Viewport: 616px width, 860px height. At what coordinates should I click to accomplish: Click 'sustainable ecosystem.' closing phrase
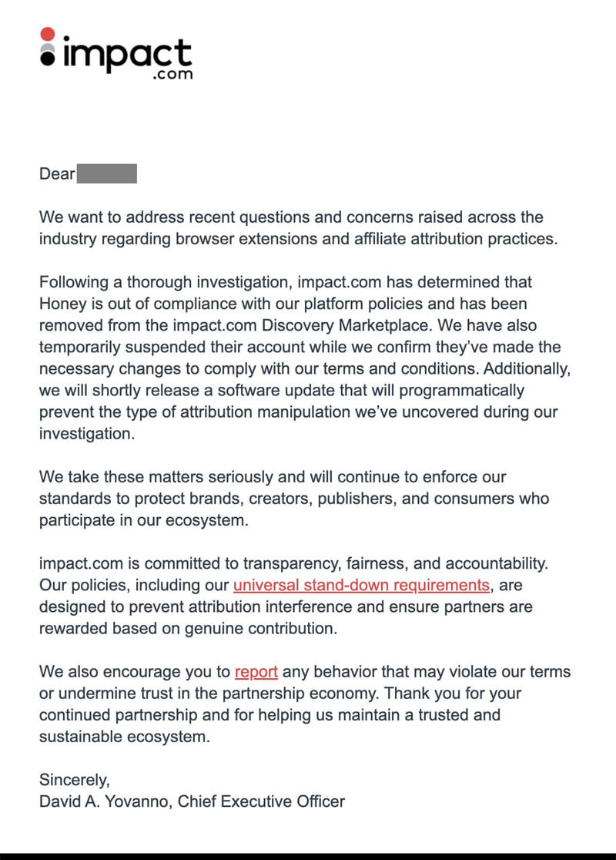coord(125,737)
